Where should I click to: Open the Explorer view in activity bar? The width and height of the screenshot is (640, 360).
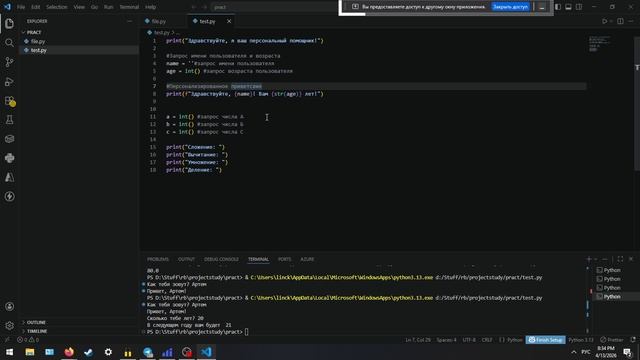(9, 23)
